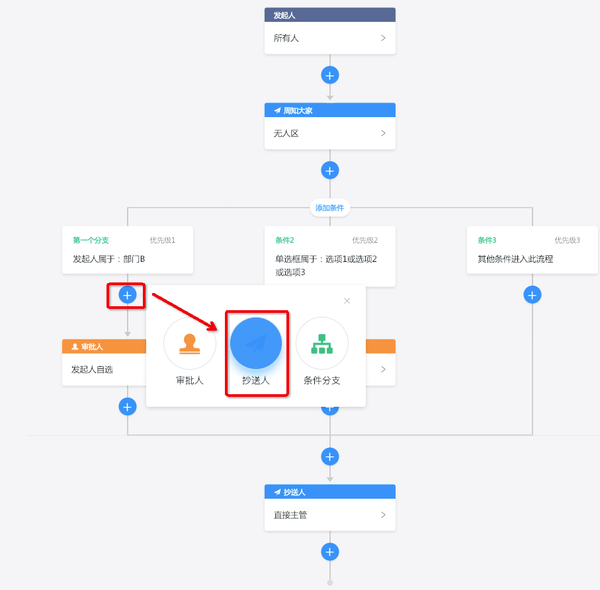Click the 周知大家 node title bar
This screenshot has width=600, height=590.
click(330, 110)
